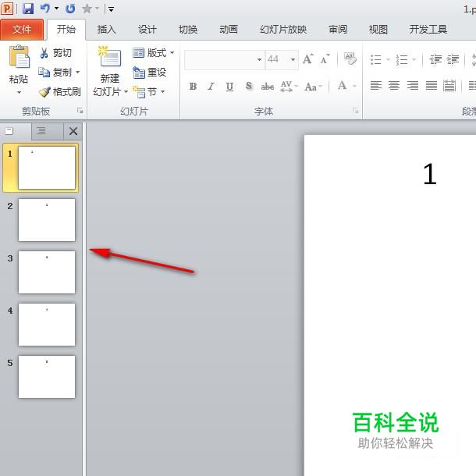Click the Save icon in quick access toolbar

coord(28,9)
